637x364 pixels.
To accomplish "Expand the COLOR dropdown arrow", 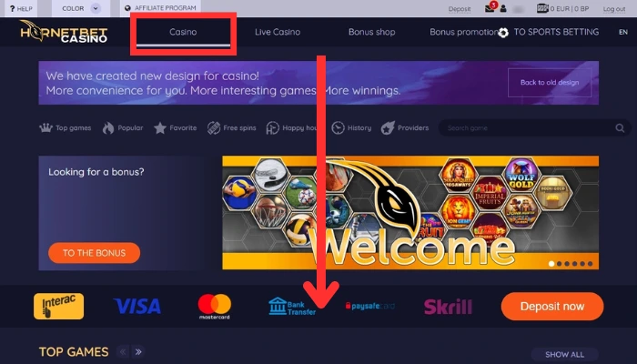I will (x=96, y=8).
